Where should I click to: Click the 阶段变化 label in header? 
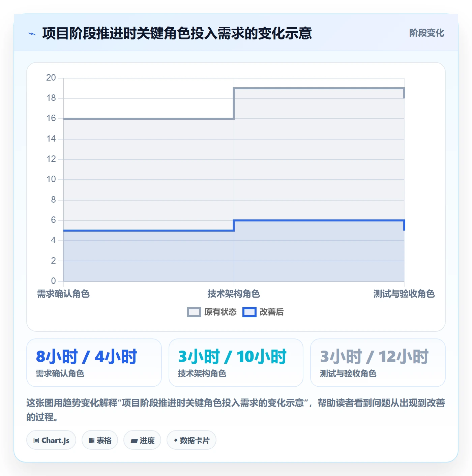[426, 33]
